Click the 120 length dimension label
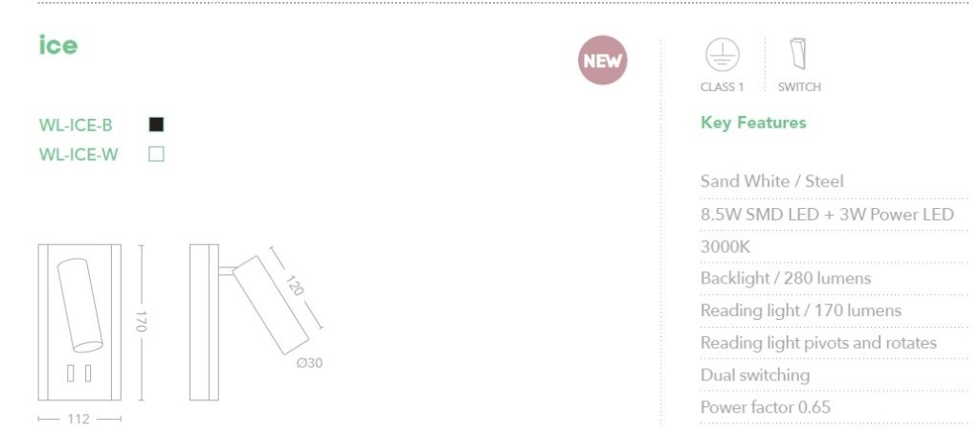The width and height of the screenshot is (980, 434). 295,286
